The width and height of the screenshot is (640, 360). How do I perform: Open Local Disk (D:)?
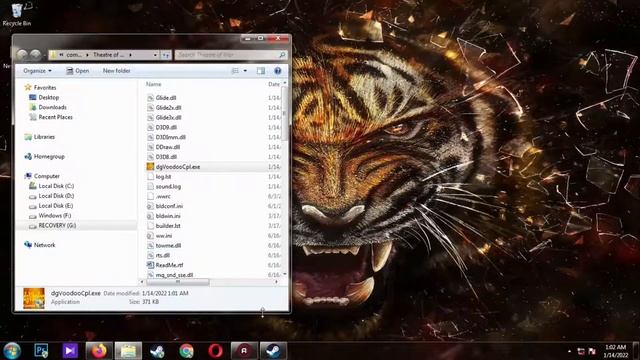tap(56, 196)
